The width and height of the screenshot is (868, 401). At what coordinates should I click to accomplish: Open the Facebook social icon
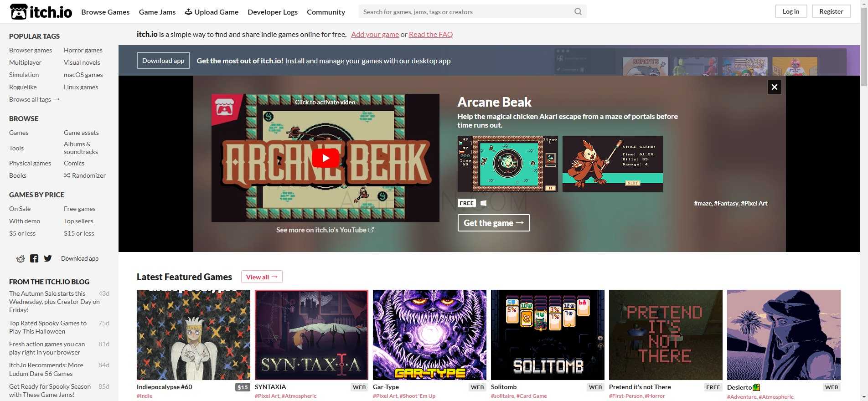tap(34, 259)
